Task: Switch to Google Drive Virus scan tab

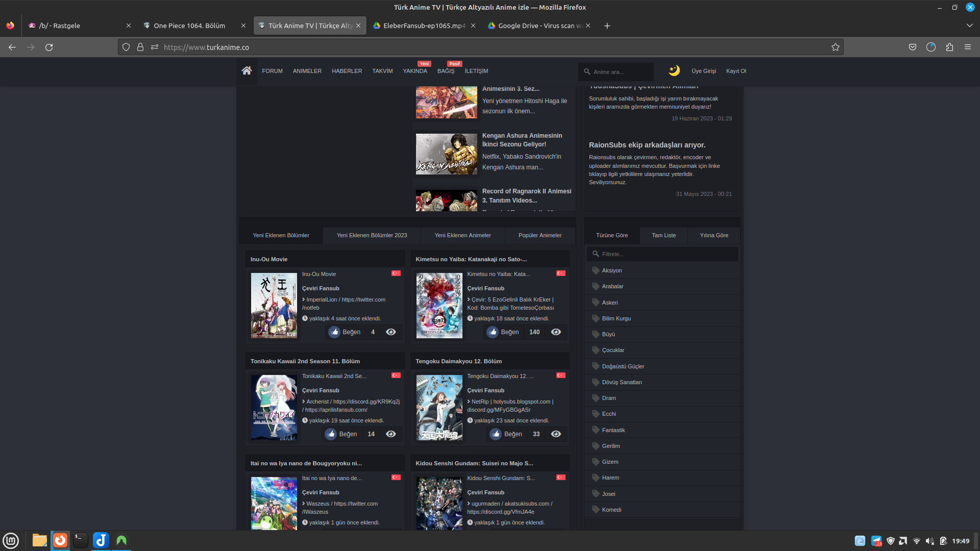Action: (x=538, y=26)
